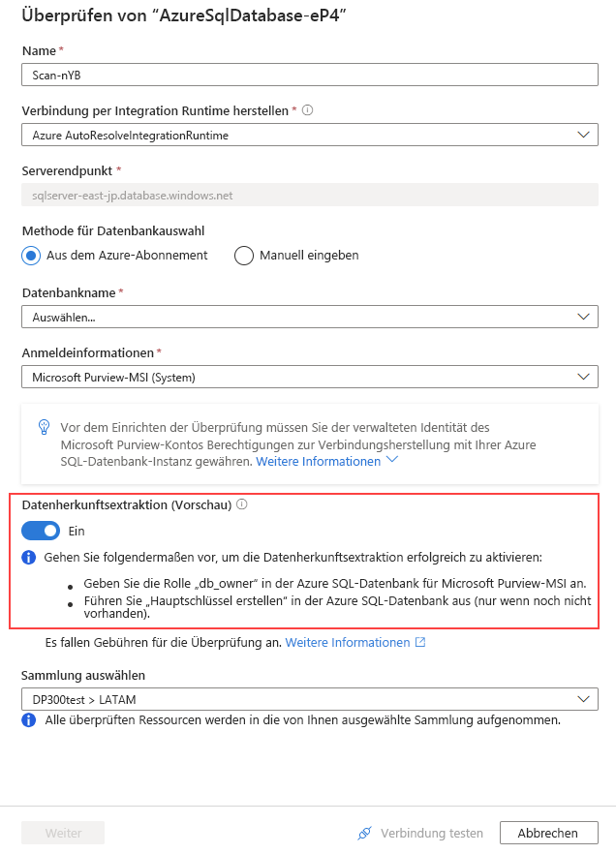Click the blue info icon before the activation instructions
The height and width of the screenshot is (854, 616).
click(27, 557)
